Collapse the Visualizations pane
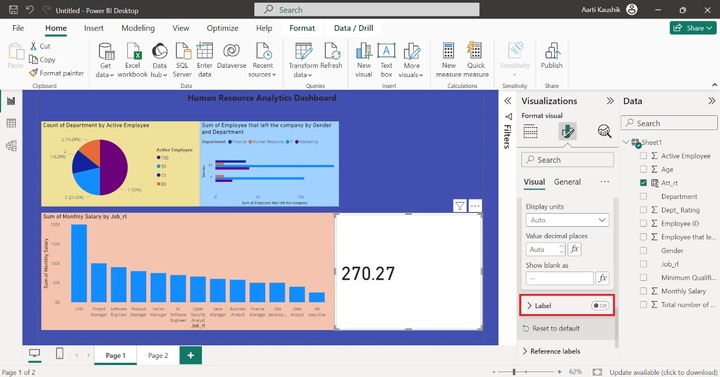The width and height of the screenshot is (720, 377). [x=610, y=101]
